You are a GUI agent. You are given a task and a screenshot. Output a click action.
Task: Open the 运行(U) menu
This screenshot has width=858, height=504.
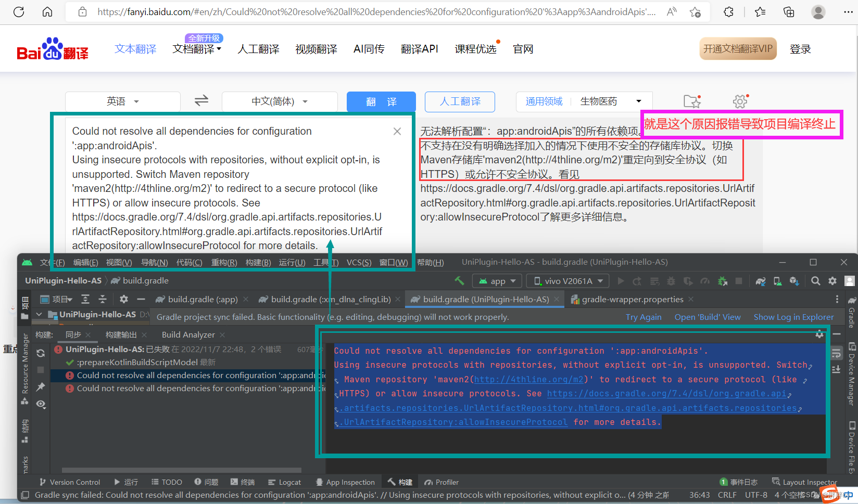(x=292, y=263)
